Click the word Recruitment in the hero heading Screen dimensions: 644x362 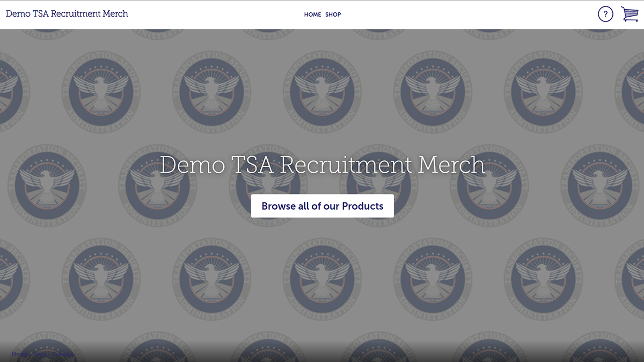point(347,165)
